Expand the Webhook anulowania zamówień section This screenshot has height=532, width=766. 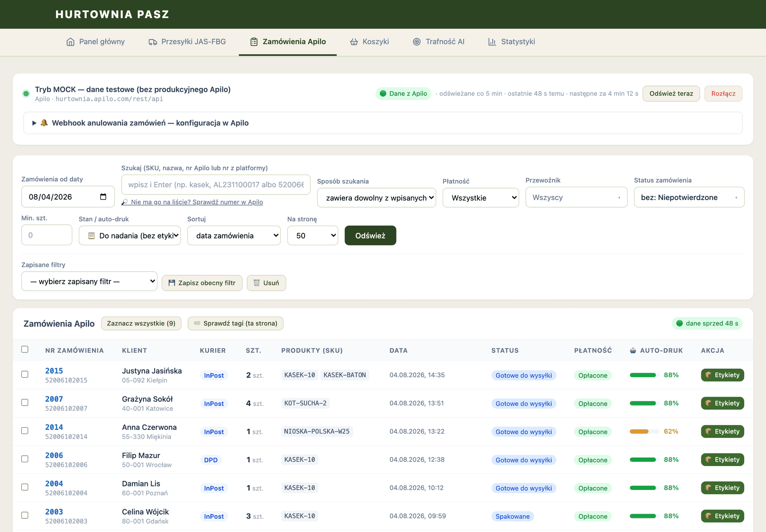point(383,123)
